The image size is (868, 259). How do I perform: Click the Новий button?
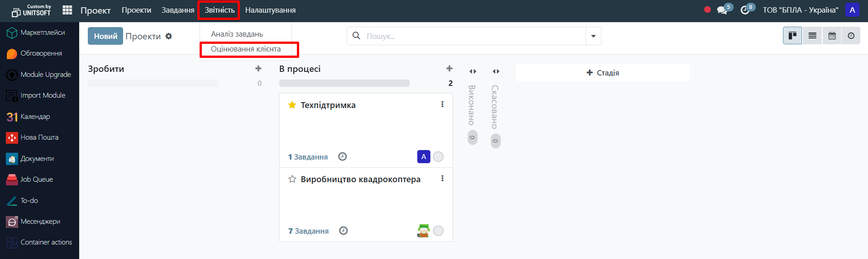click(x=105, y=36)
